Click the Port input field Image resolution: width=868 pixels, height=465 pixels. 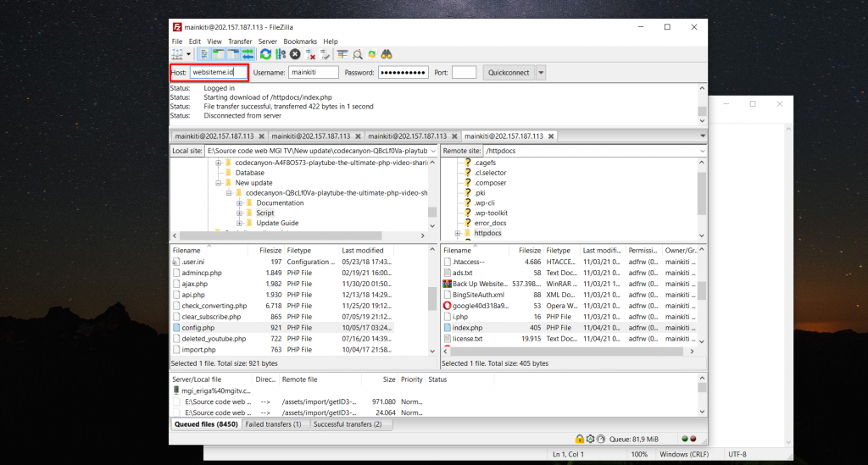pyautogui.click(x=464, y=73)
